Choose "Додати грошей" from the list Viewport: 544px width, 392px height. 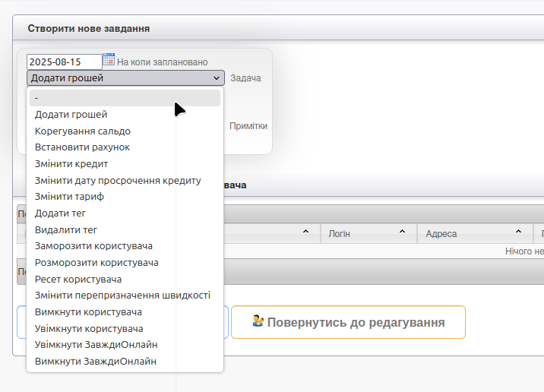click(x=71, y=115)
